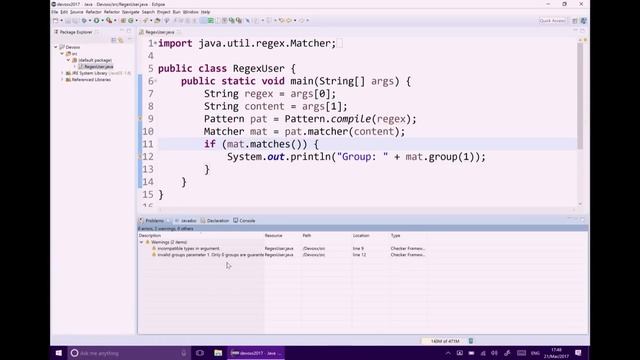This screenshot has height=360, width=640.
Task: Open the Action Center notifications icon
Action: 578,353
